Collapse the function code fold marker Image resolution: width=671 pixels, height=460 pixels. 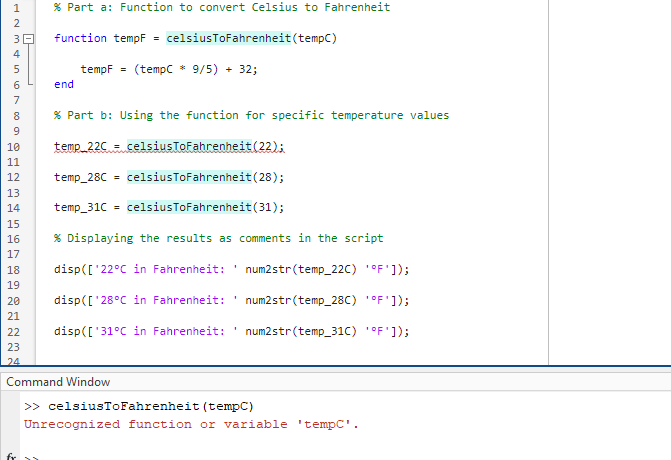click(x=29, y=39)
